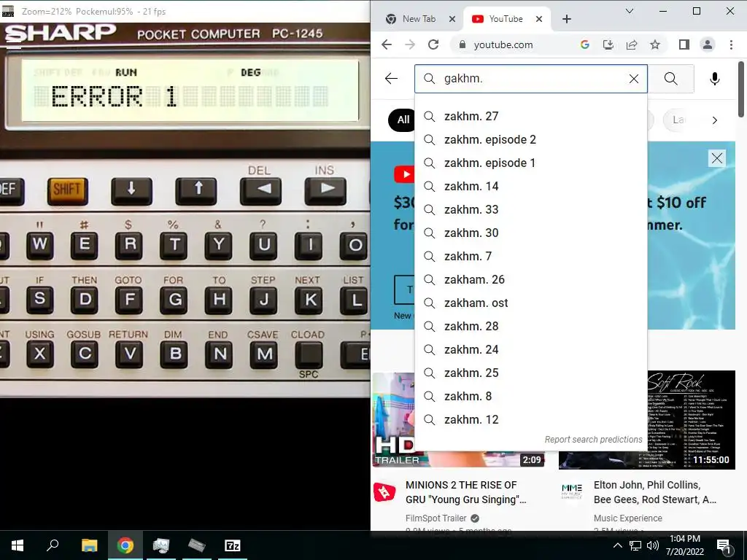Image resolution: width=747 pixels, height=560 pixels.
Task: Select suggestion 'zakham. ost'
Action: coord(531,303)
